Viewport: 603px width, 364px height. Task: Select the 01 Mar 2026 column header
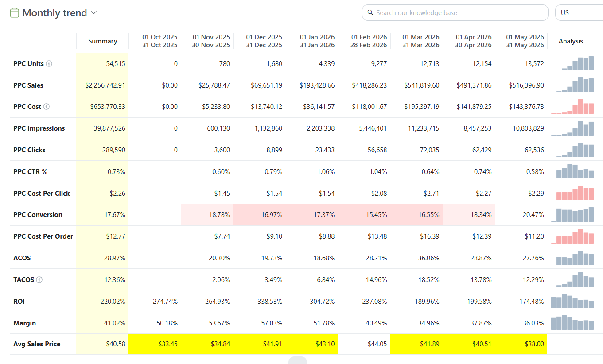point(421,41)
